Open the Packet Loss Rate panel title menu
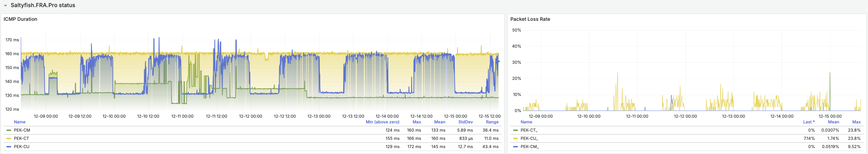The image size is (868, 154). click(530, 19)
